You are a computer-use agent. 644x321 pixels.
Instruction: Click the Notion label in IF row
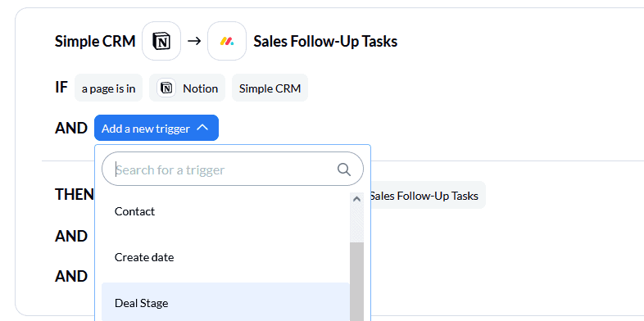[201, 88]
